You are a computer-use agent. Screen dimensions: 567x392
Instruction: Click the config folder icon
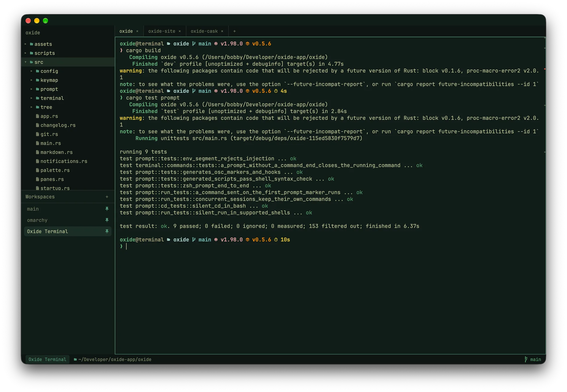click(37, 71)
